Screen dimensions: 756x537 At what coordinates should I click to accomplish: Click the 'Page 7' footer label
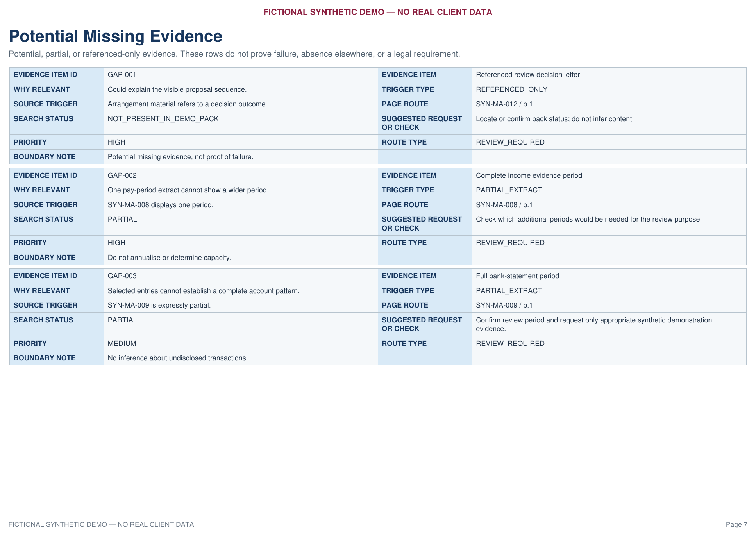736,524
